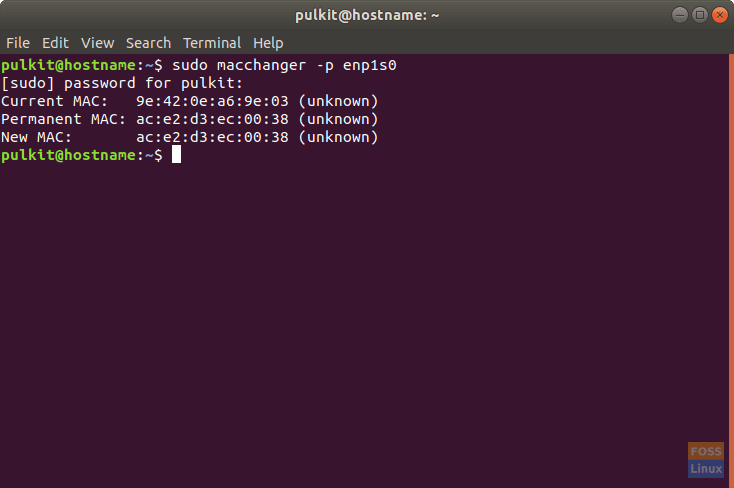
Task: Open the Edit menu
Action: [x=55, y=43]
